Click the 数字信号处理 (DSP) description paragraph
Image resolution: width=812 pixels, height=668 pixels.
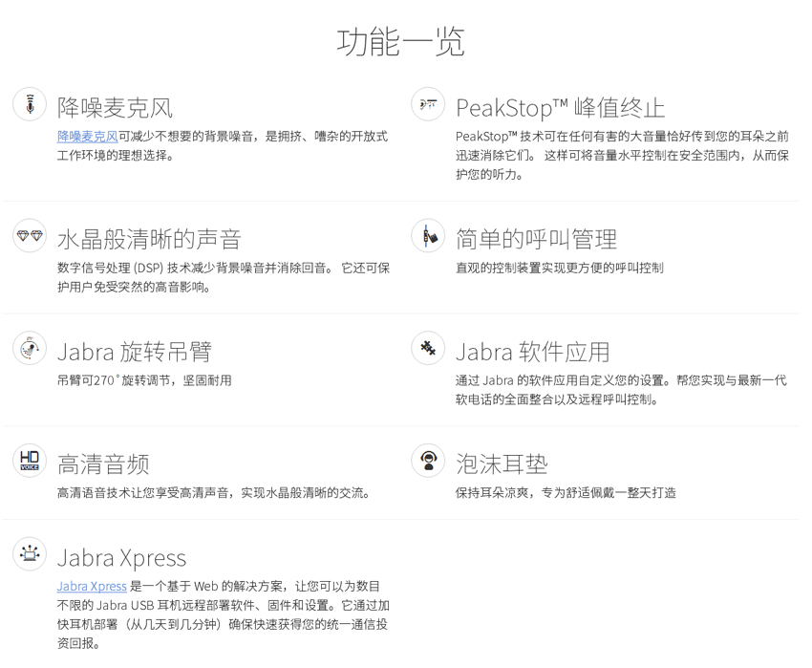pos(224,277)
